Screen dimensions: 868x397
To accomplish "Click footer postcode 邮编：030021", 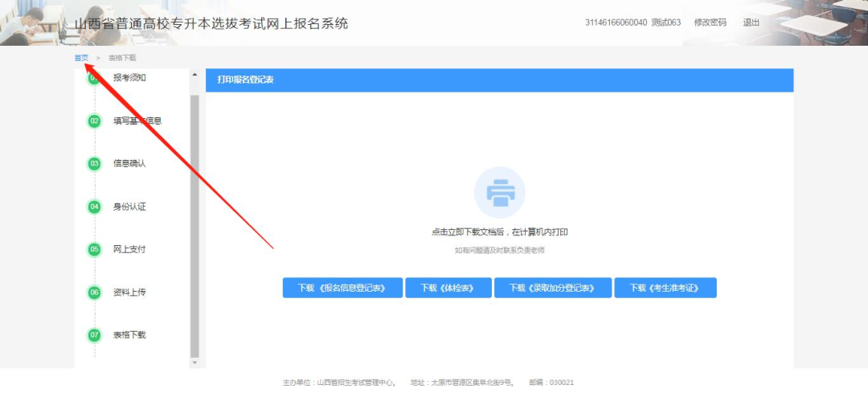I will pyautogui.click(x=551, y=383).
